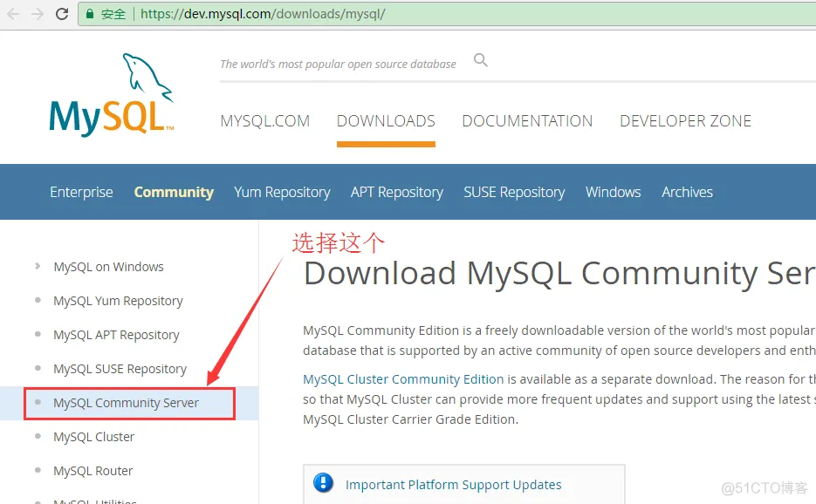This screenshot has height=504, width=816.
Task: Switch to the Enterprise tab
Action: pyautogui.click(x=81, y=192)
